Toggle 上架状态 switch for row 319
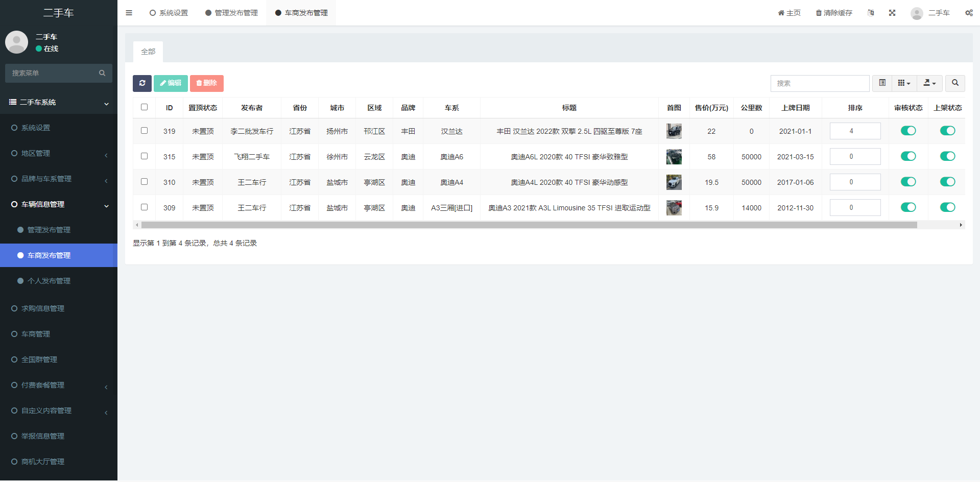The image size is (980, 482). tap(947, 131)
